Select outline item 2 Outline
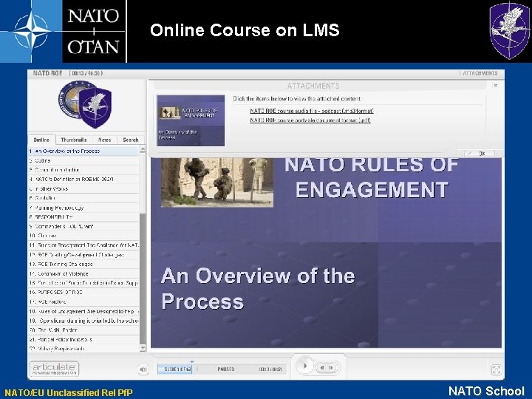This screenshot has width=532, height=399. click(83, 160)
